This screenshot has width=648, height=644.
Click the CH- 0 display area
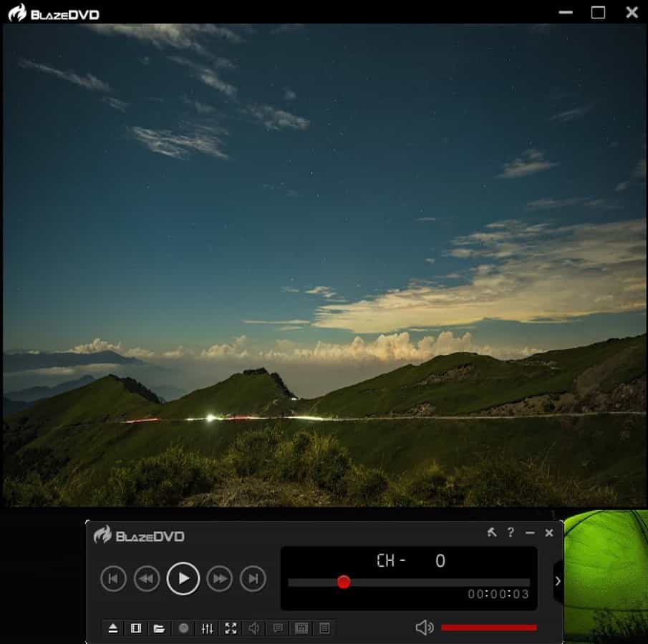click(408, 561)
